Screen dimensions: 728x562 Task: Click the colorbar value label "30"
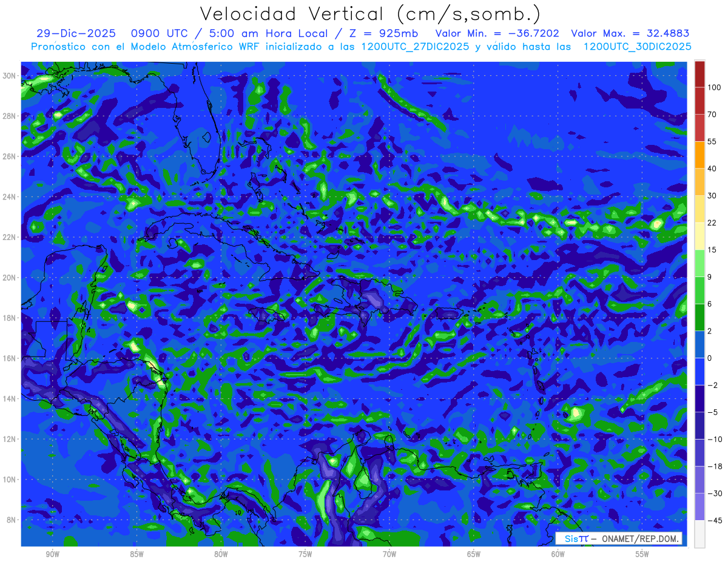712,195
